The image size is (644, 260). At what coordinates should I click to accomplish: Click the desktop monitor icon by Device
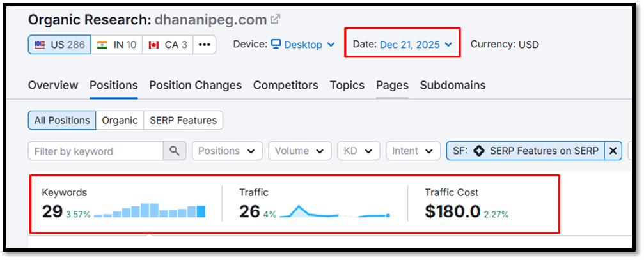[x=276, y=45]
